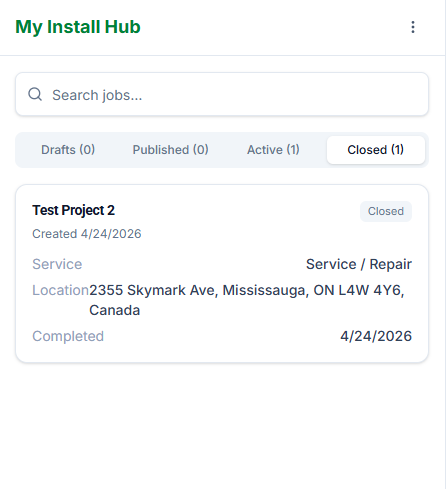
Task: Select the Closed (1) tab
Action: click(376, 150)
